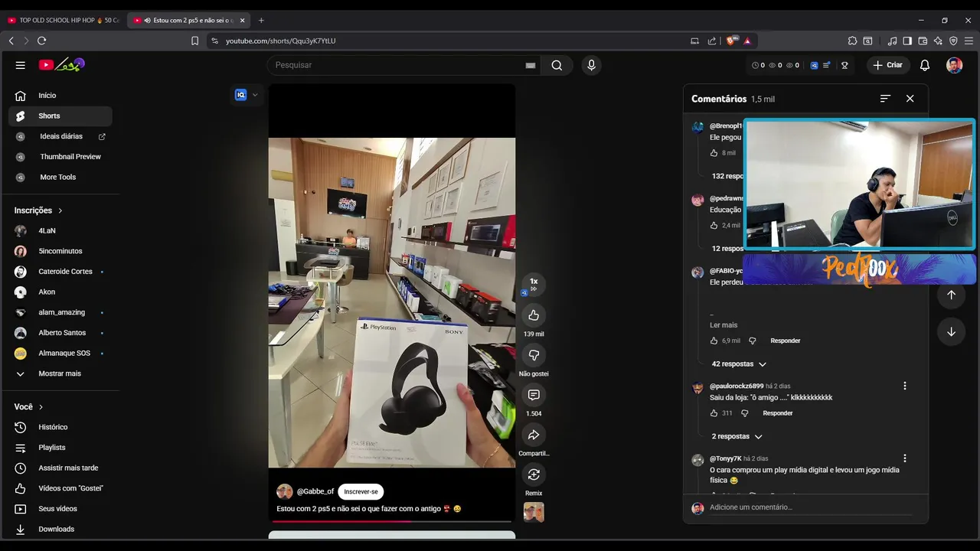Like the paulorockz6899 comment

click(714, 413)
